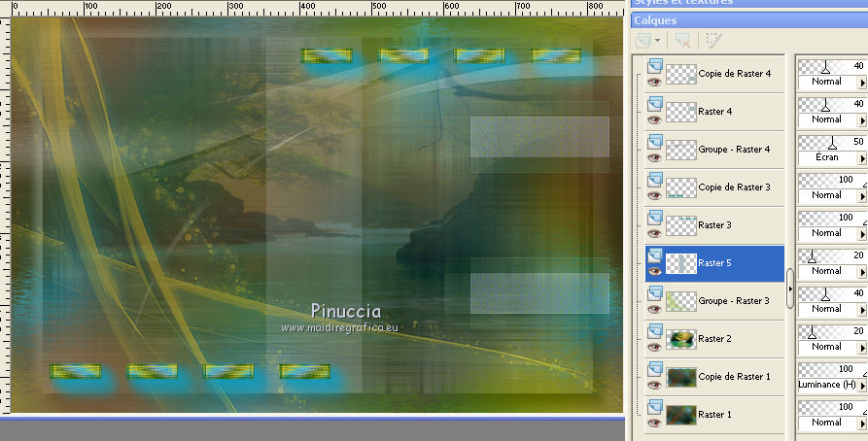
Task: Select the Raster 1 layer name
Action: 714,415
